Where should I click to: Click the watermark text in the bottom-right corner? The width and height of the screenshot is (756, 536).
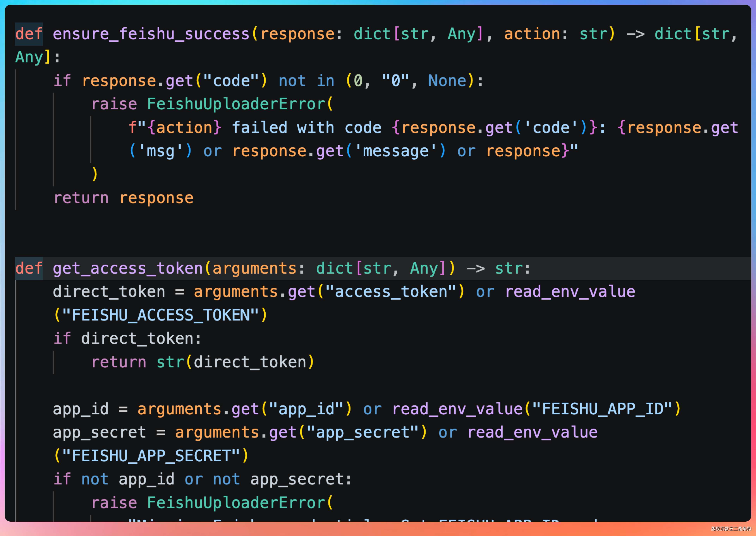point(731,529)
